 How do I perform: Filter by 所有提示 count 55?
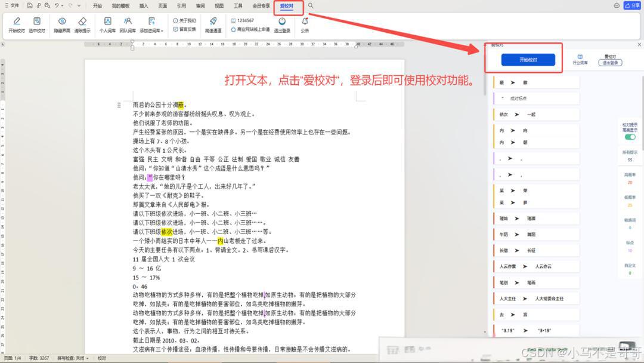630,156
